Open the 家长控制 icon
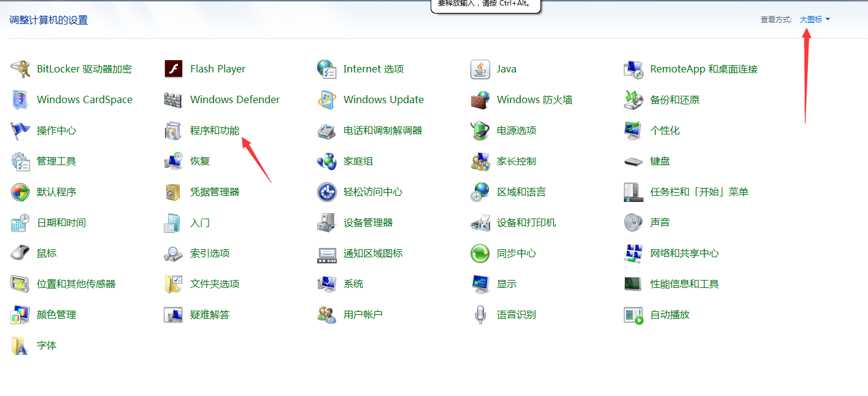This screenshot has height=396, width=868. coord(480,161)
